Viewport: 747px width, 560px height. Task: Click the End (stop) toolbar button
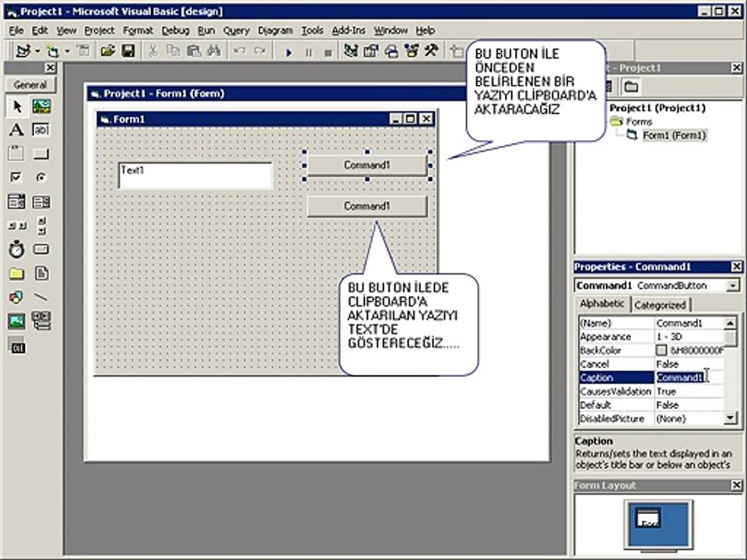[328, 52]
